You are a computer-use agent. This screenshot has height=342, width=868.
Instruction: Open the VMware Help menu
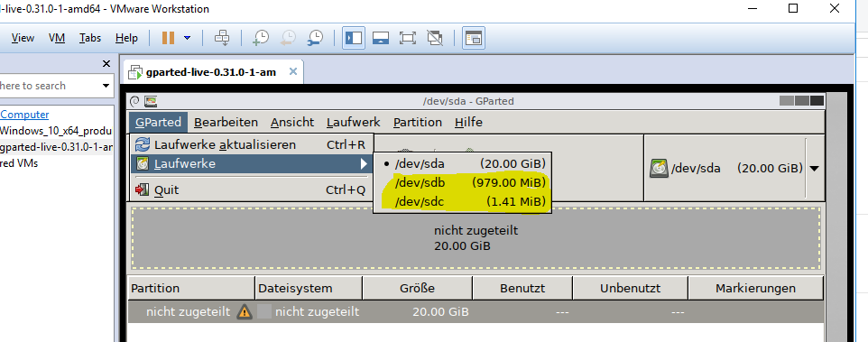[126, 38]
